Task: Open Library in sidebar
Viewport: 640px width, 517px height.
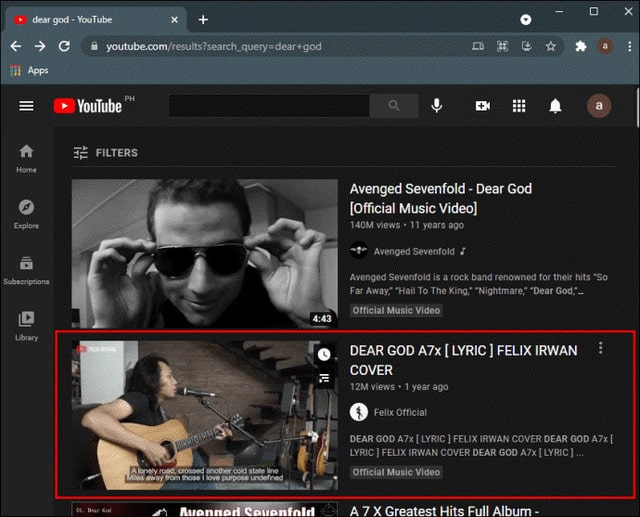Action: 27,326
